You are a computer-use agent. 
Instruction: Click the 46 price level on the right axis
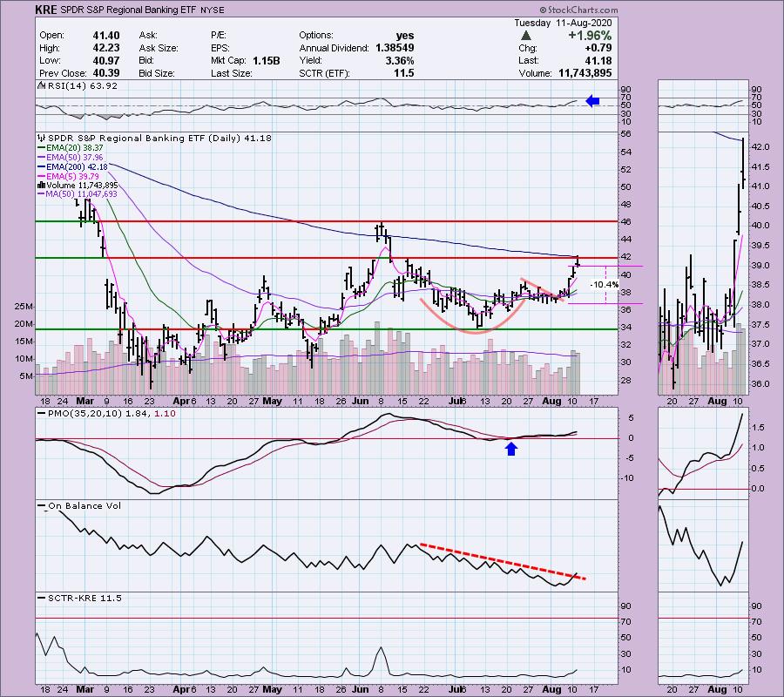pyautogui.click(x=626, y=222)
